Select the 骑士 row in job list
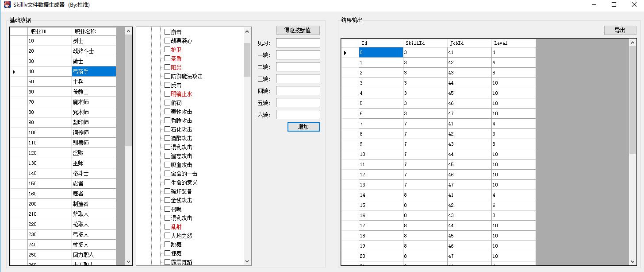The height and width of the screenshot is (272, 644). pyautogui.click(x=63, y=61)
